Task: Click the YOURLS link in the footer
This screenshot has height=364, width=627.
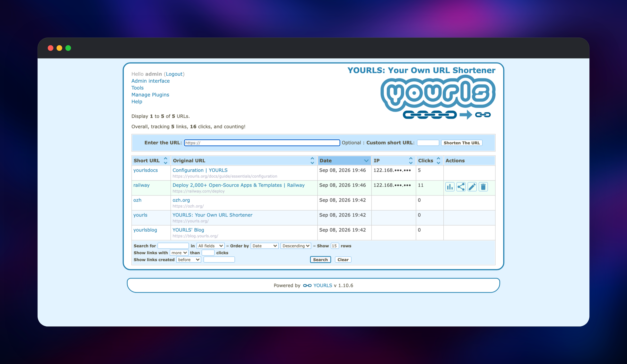Action: (x=323, y=285)
